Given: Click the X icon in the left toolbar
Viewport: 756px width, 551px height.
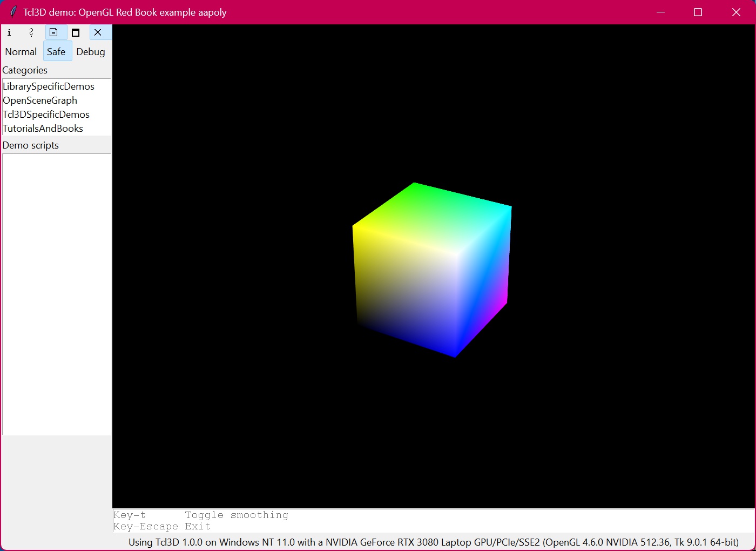Looking at the screenshot, I should click(x=98, y=32).
